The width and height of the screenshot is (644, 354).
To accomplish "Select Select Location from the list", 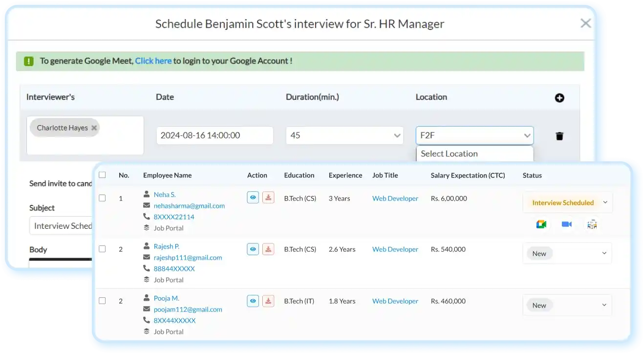I will pyautogui.click(x=449, y=154).
